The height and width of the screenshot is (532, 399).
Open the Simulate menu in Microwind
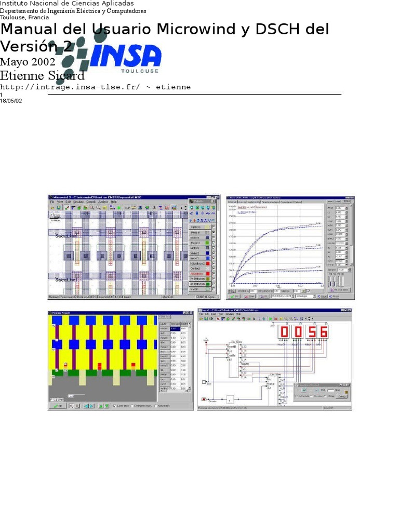click(78, 202)
